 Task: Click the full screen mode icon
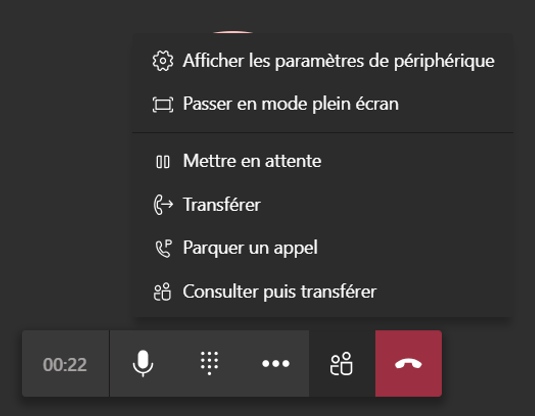point(163,104)
